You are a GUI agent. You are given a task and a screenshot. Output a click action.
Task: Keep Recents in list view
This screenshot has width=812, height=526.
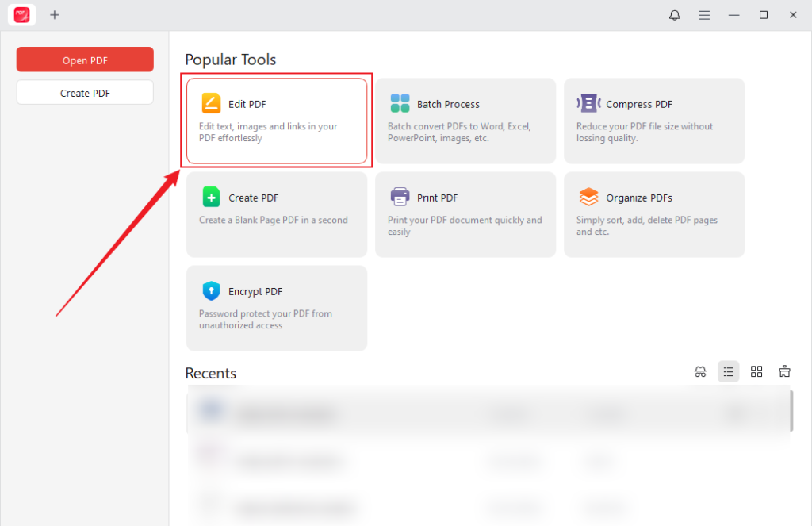point(728,371)
